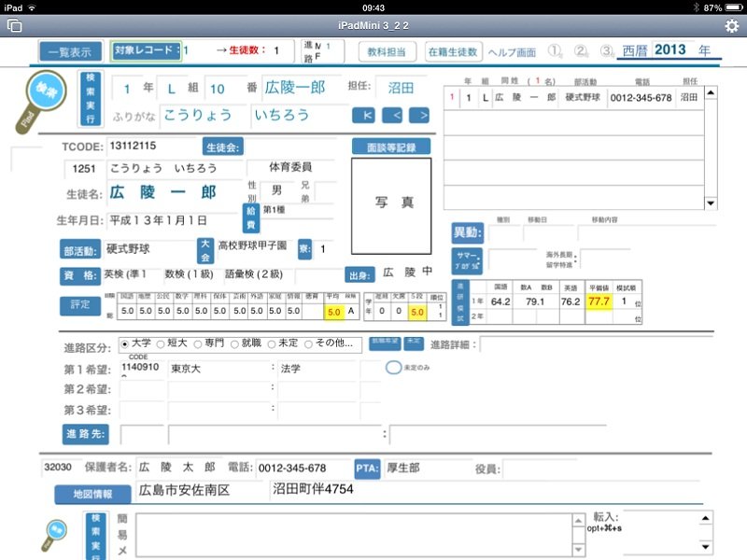This screenshot has width=747, height=560.
Task: Select 大学 radio option
Action: click(x=125, y=343)
